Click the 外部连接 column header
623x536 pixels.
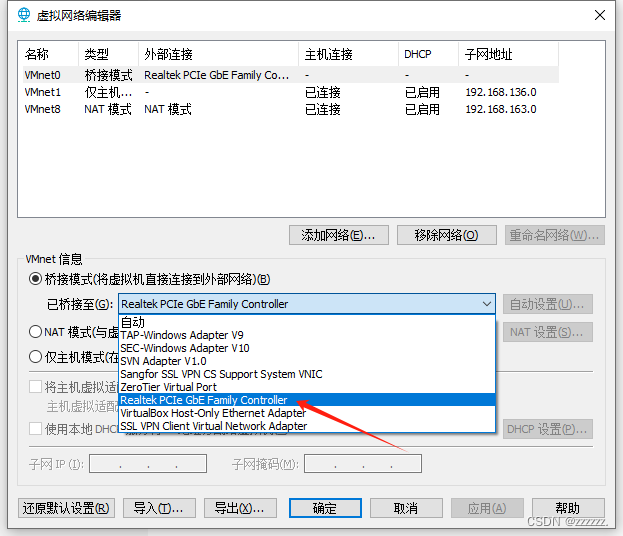tap(219, 54)
